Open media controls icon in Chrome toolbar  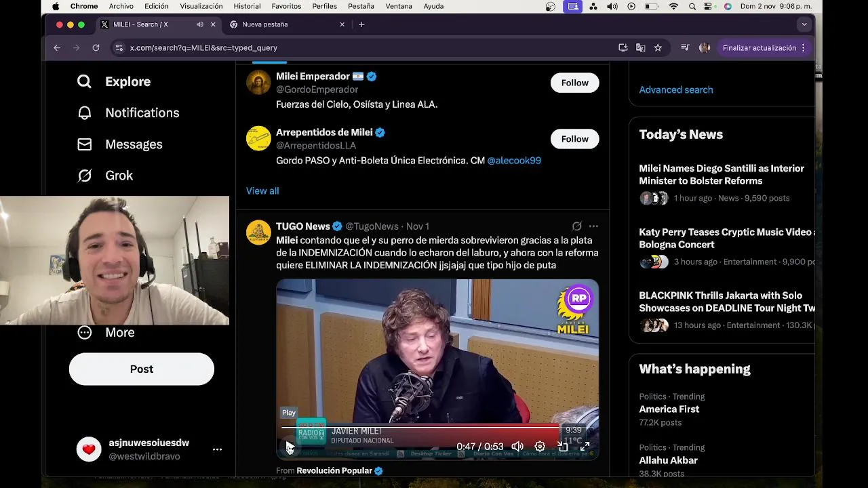tap(685, 48)
